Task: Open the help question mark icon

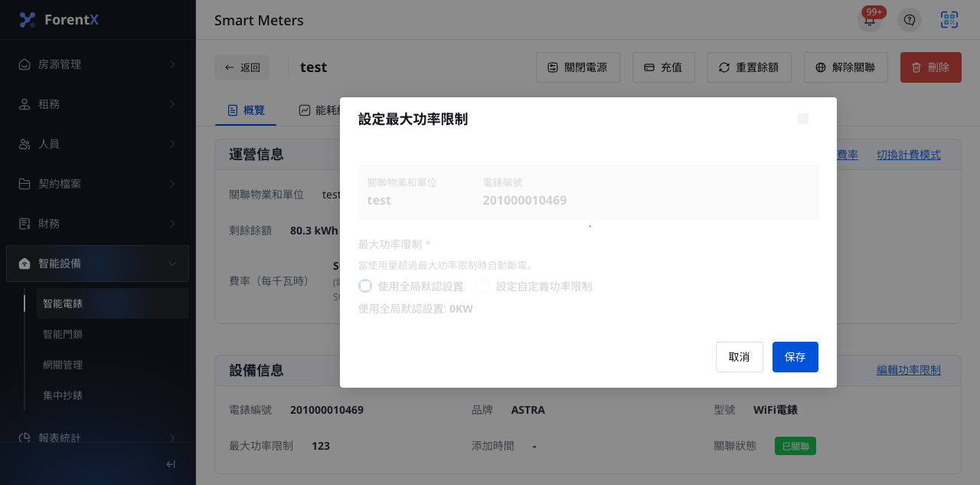Action: pos(910,21)
